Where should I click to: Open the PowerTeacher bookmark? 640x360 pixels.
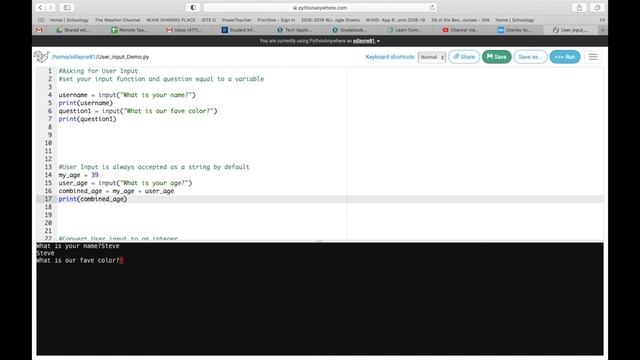pyautogui.click(x=236, y=20)
